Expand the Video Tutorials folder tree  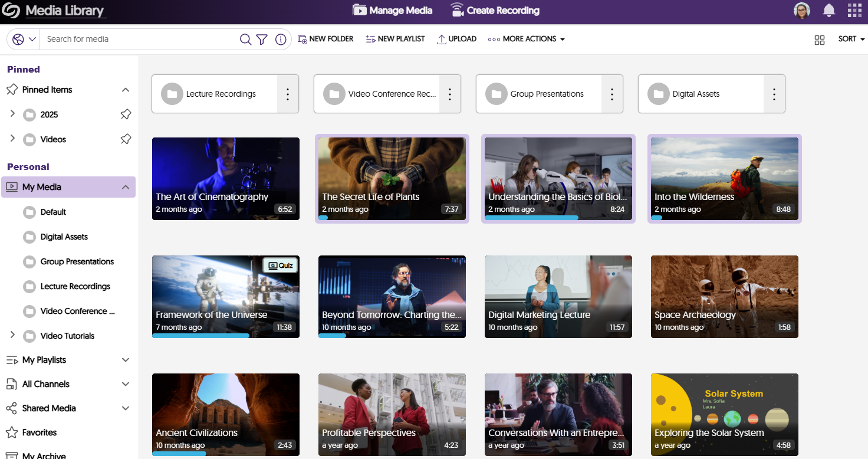12,335
